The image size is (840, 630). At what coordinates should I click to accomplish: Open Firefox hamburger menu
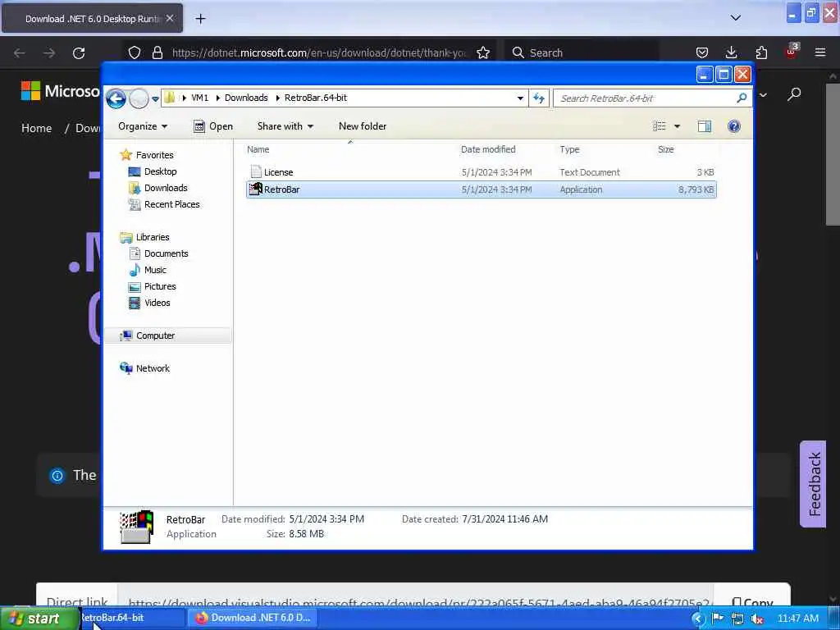click(820, 52)
